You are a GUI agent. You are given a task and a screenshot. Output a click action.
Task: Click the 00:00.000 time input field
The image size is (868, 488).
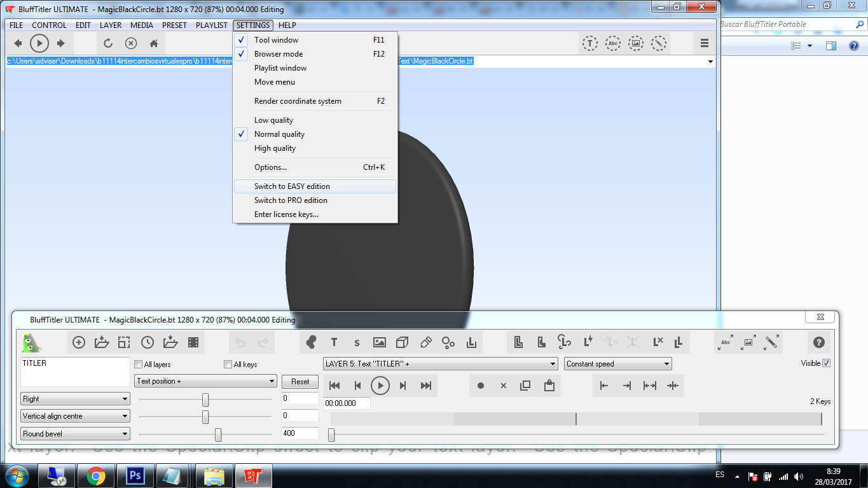click(347, 403)
